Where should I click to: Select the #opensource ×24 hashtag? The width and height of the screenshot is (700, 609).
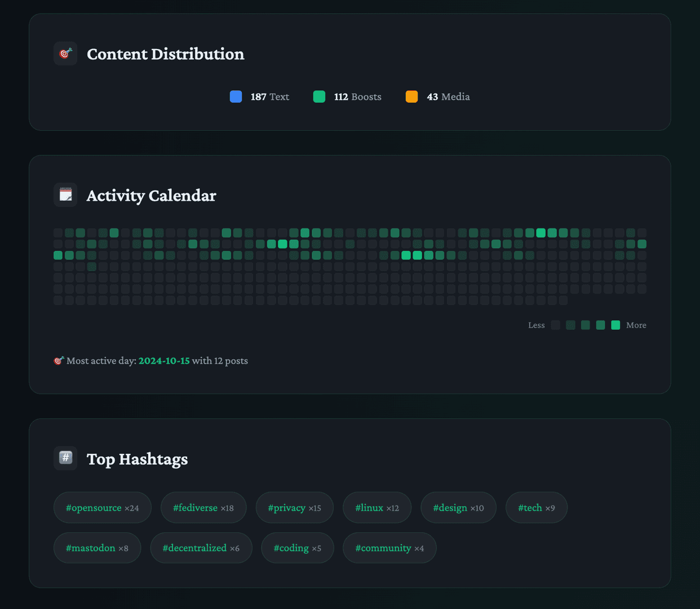tap(103, 507)
